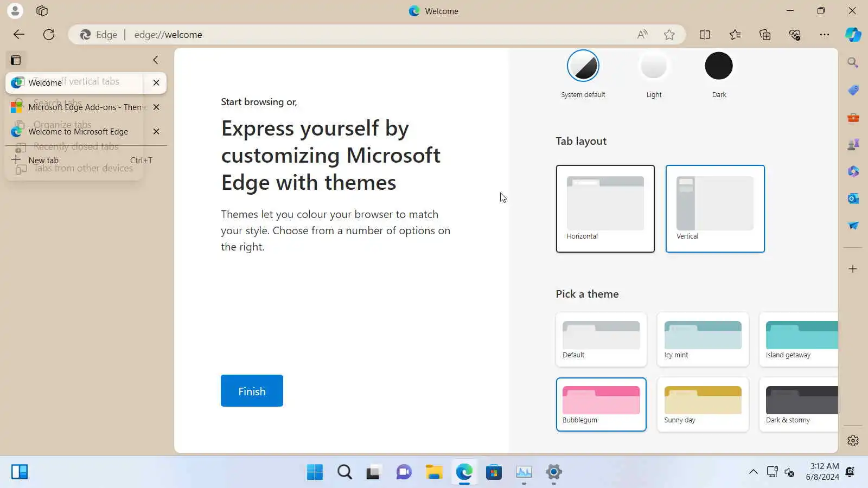Open Settings app gear on taskbar

click(554, 472)
